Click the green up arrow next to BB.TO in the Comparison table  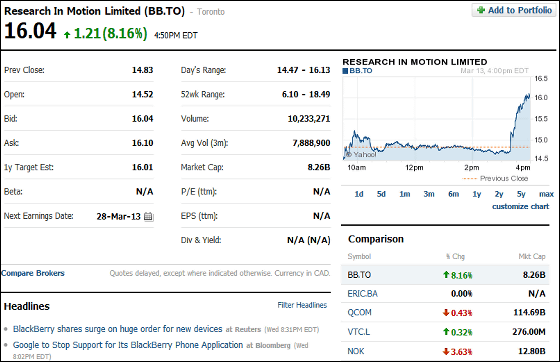pos(446,275)
